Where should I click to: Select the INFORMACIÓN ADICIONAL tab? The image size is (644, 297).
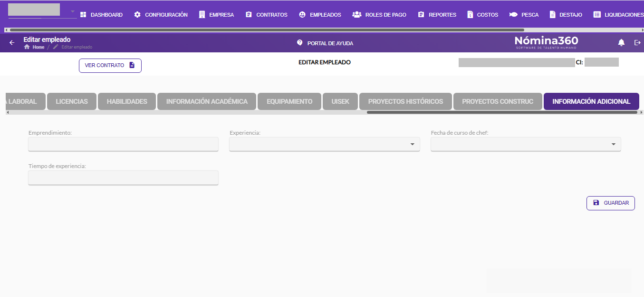pos(591,101)
